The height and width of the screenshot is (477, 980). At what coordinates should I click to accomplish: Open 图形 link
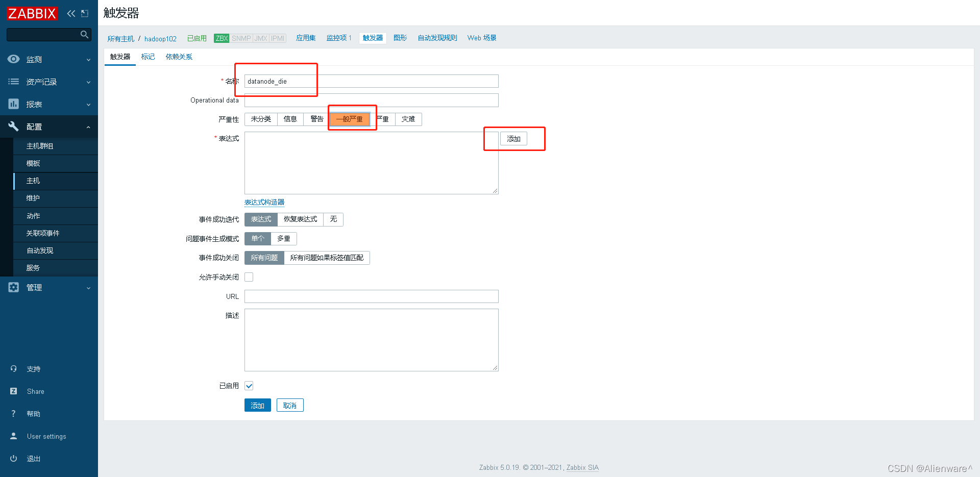tap(400, 38)
